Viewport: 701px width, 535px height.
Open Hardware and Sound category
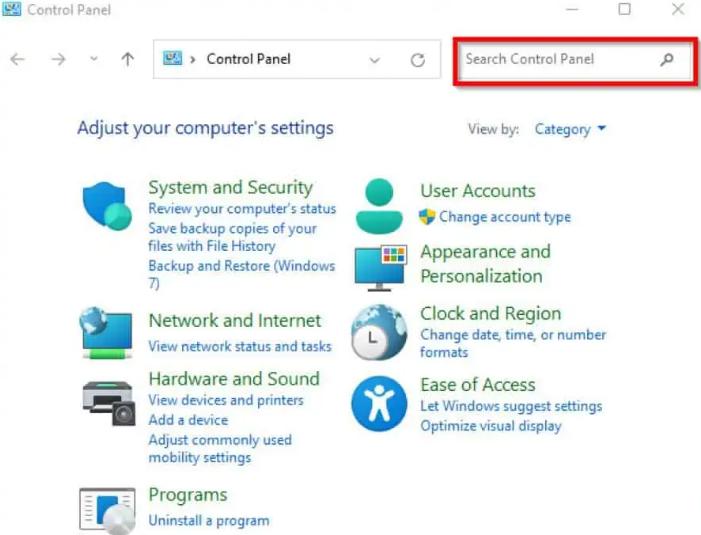click(234, 379)
